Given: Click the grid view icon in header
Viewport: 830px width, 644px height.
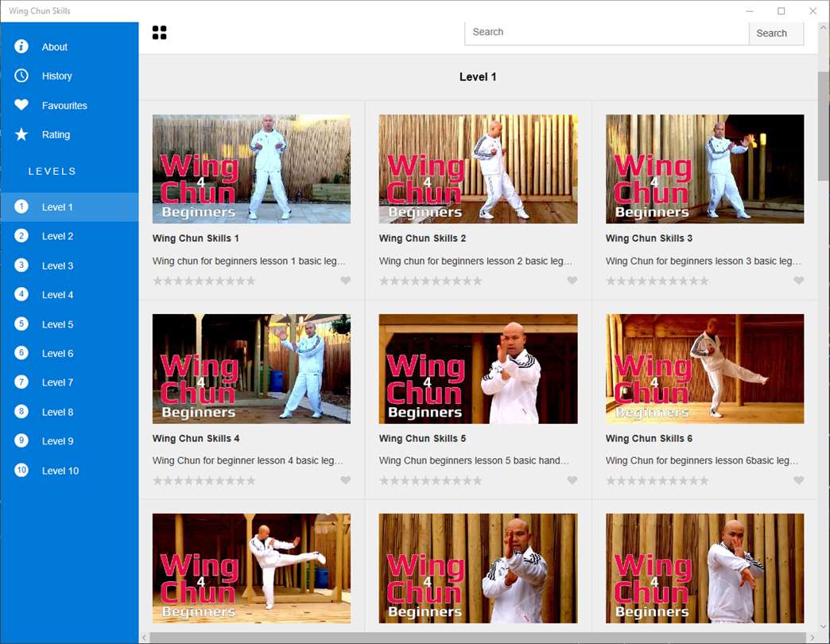Looking at the screenshot, I should 159,33.
